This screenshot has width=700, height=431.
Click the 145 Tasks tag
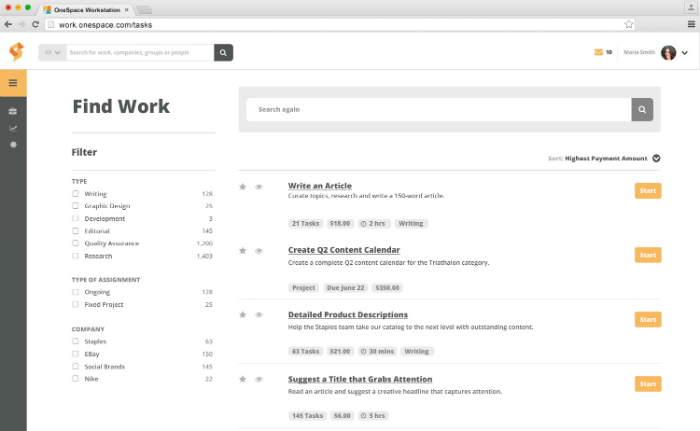click(x=307, y=416)
